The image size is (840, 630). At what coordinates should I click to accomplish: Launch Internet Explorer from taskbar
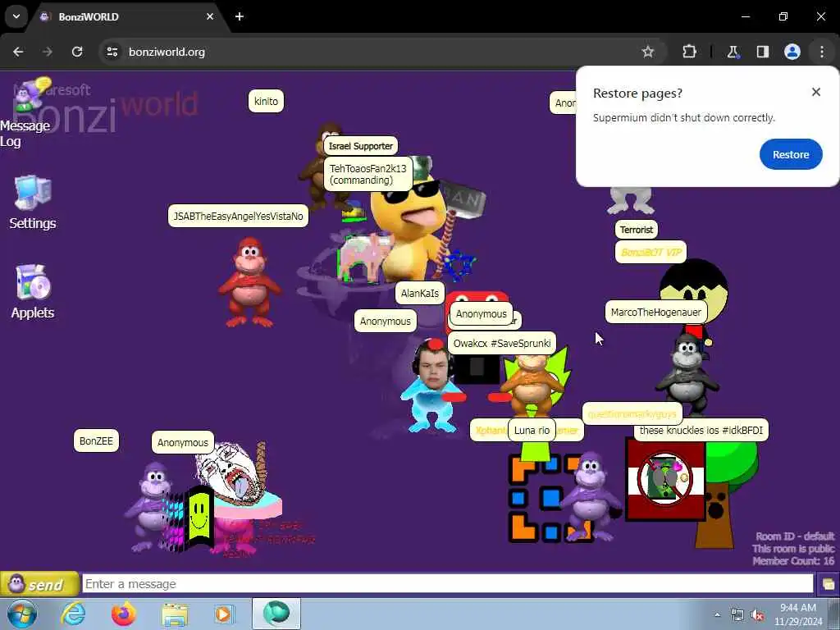tap(73, 614)
